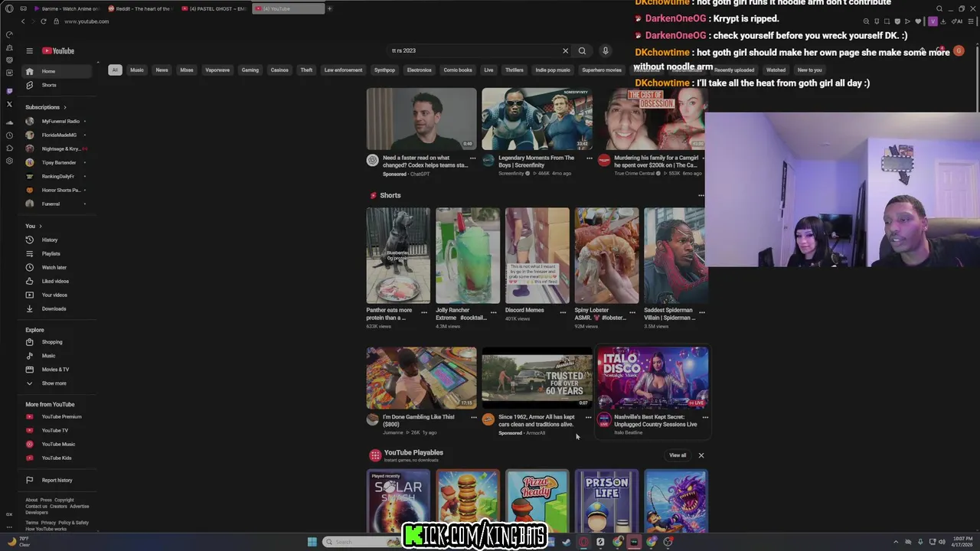This screenshot has height=551, width=980.
Task: Open the Jolly Rancher Extreme short thumbnail
Action: click(x=468, y=256)
